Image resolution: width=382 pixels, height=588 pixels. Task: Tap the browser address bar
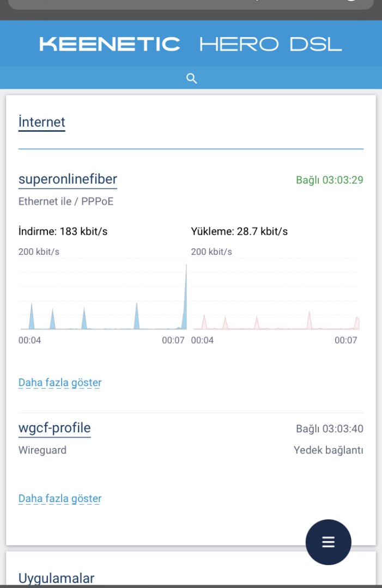pos(191,3)
